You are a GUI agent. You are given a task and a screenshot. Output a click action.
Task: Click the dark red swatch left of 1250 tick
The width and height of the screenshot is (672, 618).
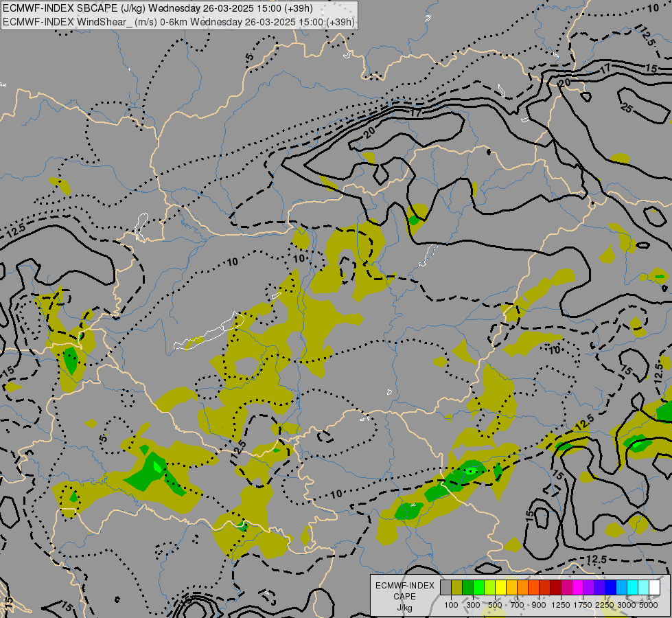tap(556, 588)
